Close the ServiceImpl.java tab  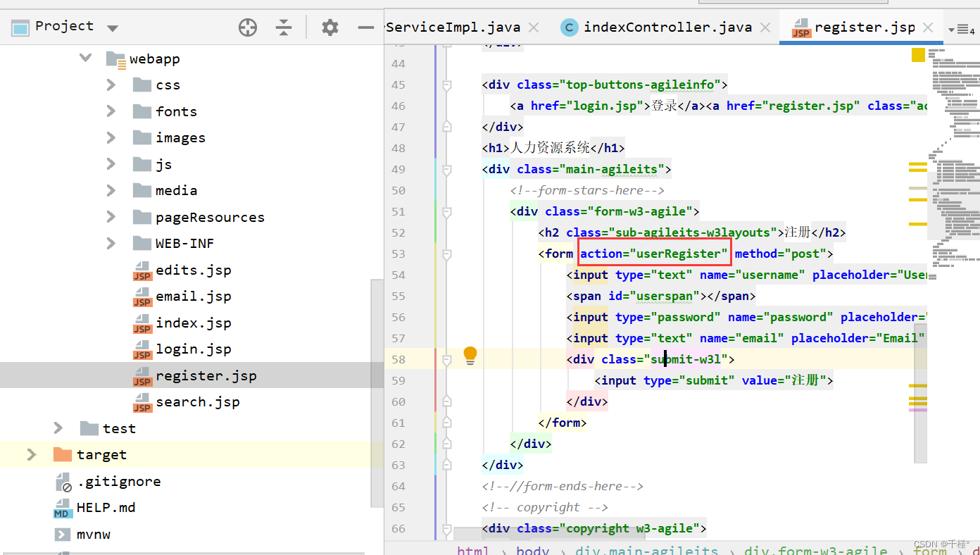pyautogui.click(x=534, y=28)
